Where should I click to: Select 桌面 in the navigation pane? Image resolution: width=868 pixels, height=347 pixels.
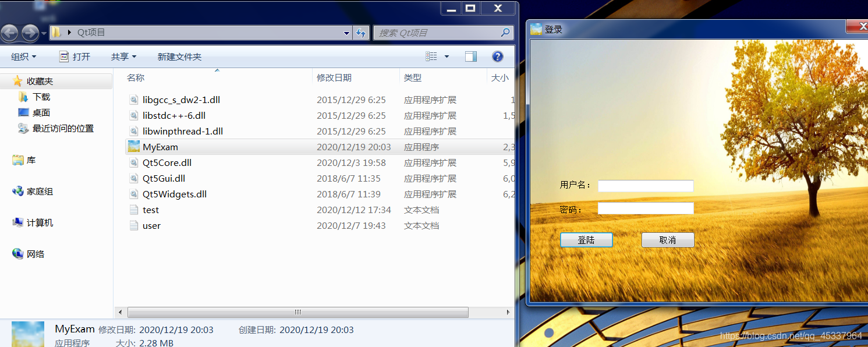coord(41,113)
